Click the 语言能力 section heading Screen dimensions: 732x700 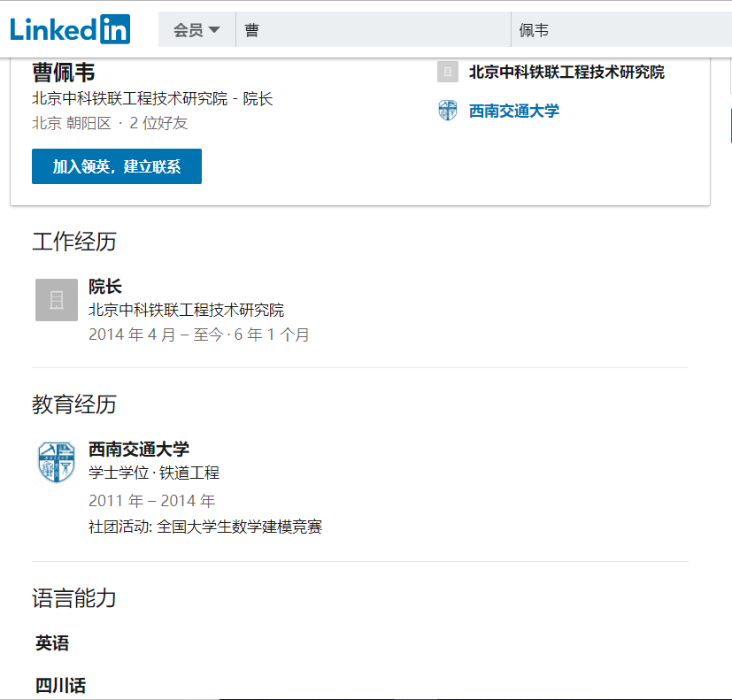[x=74, y=598]
